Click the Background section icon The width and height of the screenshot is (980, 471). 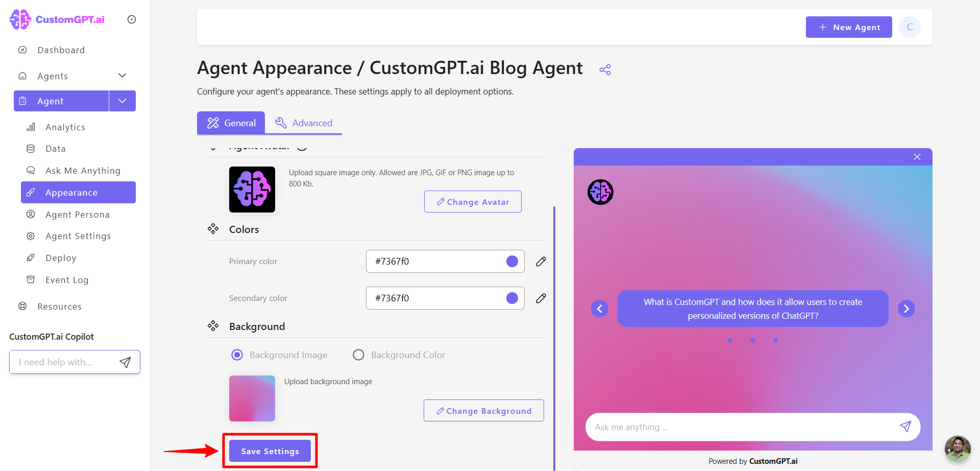click(213, 326)
